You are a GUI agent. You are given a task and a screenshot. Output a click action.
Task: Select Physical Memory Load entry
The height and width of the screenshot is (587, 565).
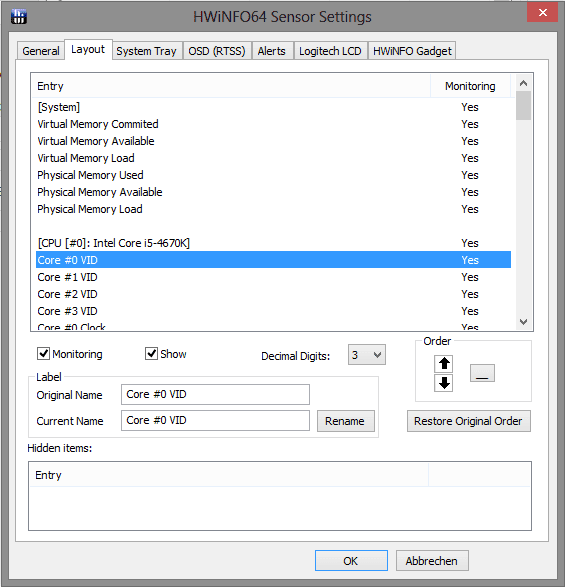pos(273,209)
